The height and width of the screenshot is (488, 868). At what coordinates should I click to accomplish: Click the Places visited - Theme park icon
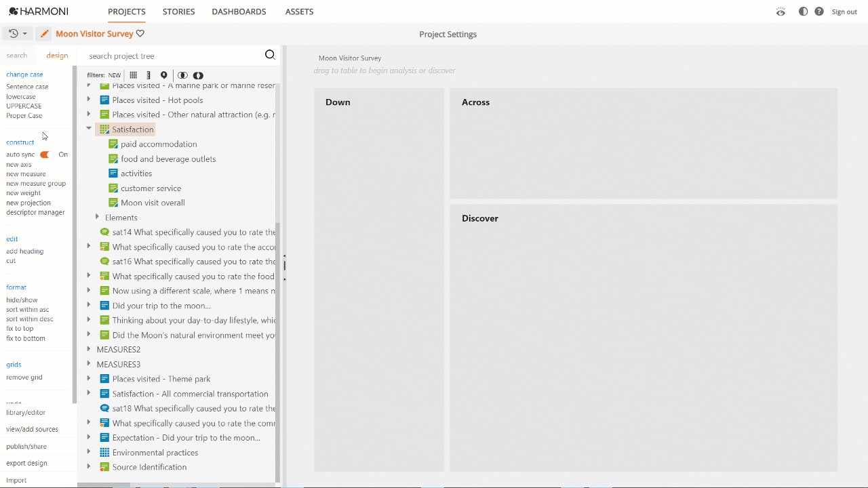coord(104,379)
